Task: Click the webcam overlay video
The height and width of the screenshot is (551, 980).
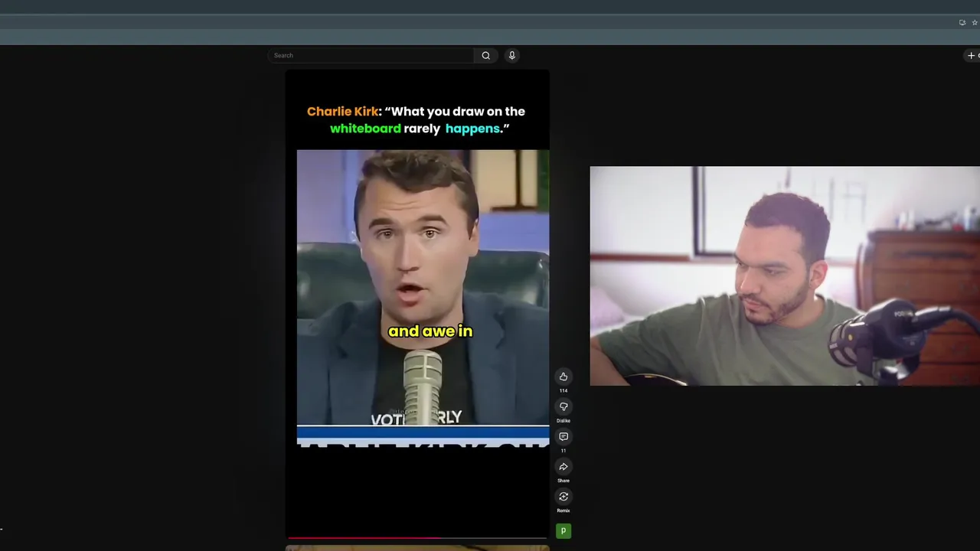Action: pyautogui.click(x=785, y=275)
